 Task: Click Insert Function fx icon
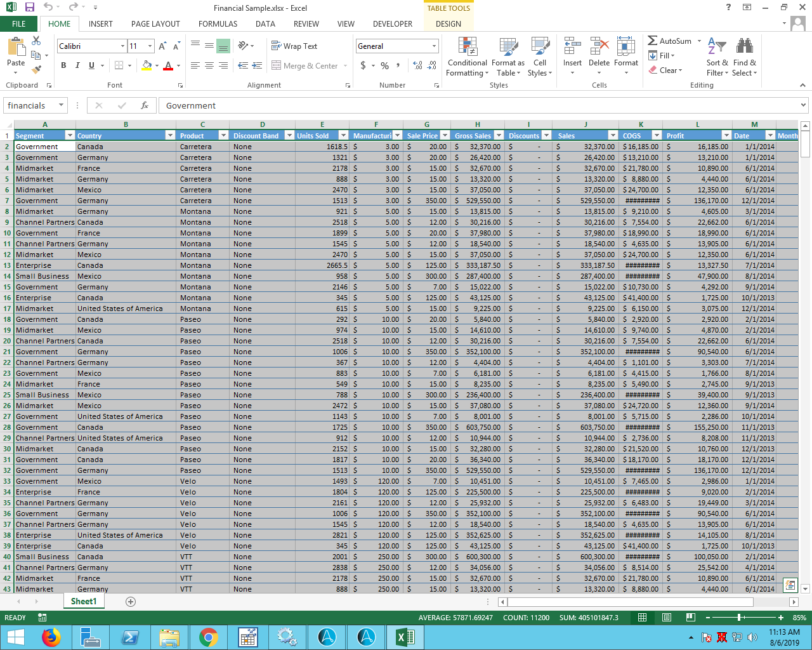tap(145, 105)
